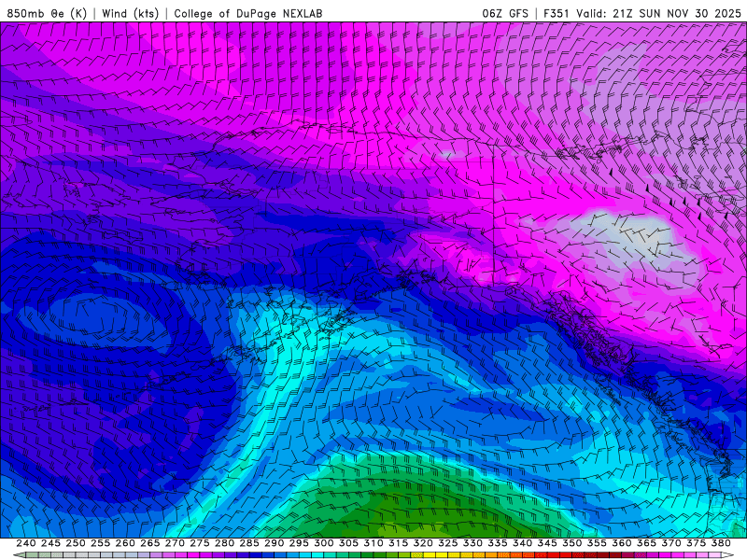Click the 330 value on color scale
The height and width of the screenshot is (560, 747).
coord(472,543)
